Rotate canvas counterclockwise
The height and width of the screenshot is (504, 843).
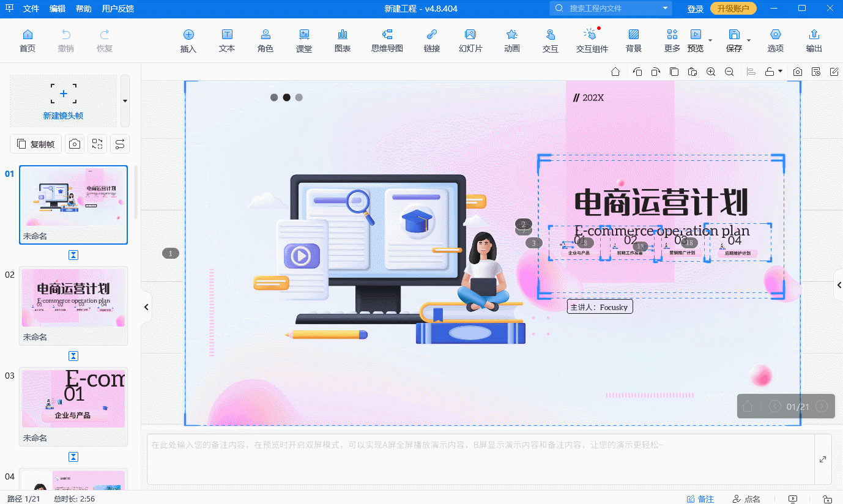tap(637, 72)
